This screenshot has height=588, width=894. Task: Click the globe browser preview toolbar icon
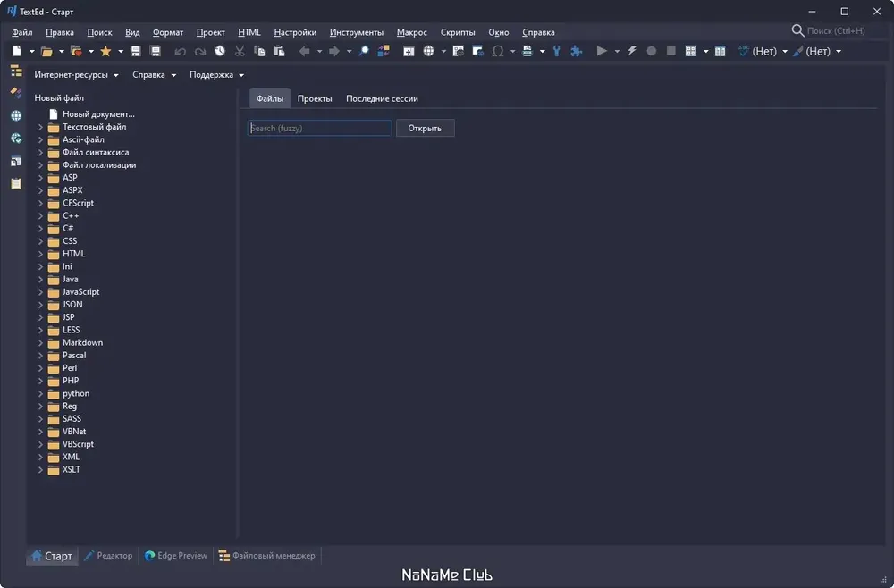click(429, 51)
